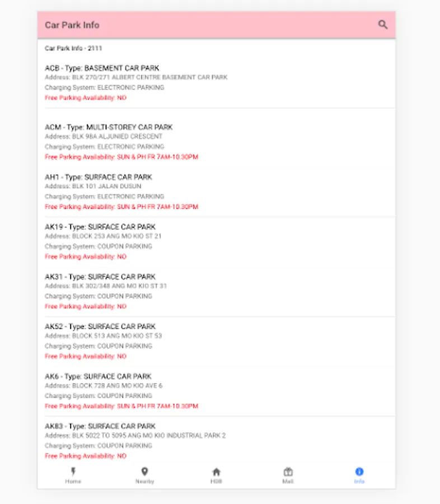This screenshot has height=504, width=440.
Task: Open the Nearby location pin tab
Action: coord(144,472)
